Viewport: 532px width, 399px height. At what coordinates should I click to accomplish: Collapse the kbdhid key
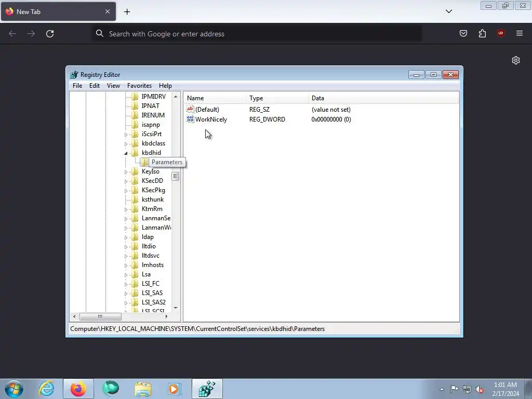pyautogui.click(x=126, y=153)
